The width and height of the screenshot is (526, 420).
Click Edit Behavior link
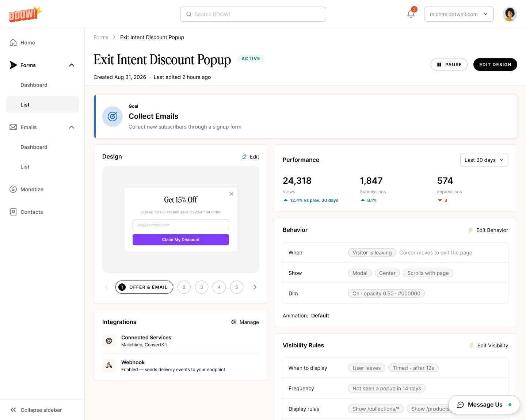[x=488, y=230]
